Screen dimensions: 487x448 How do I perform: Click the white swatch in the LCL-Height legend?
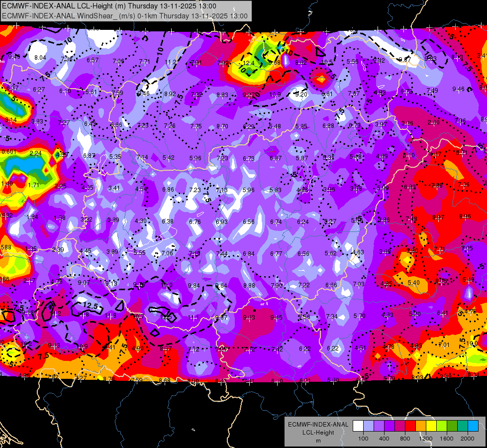358,426
